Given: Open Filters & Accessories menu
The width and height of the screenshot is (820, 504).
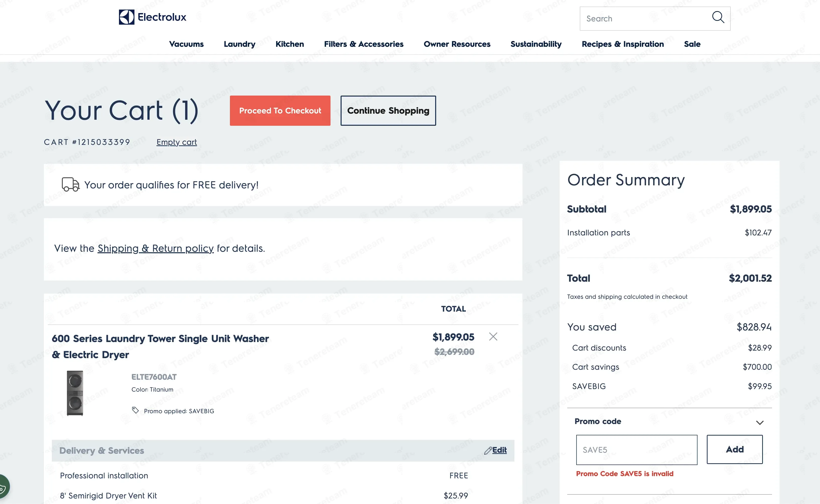Looking at the screenshot, I should point(364,44).
